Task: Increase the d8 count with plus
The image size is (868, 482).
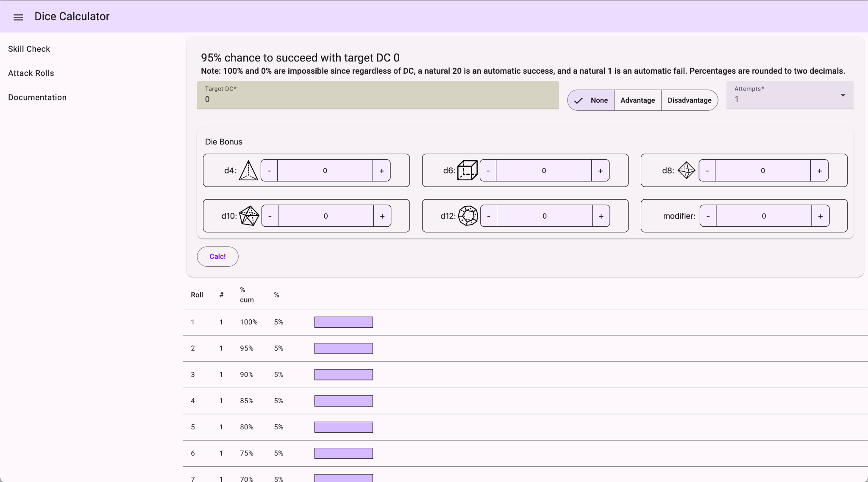Action: click(819, 171)
